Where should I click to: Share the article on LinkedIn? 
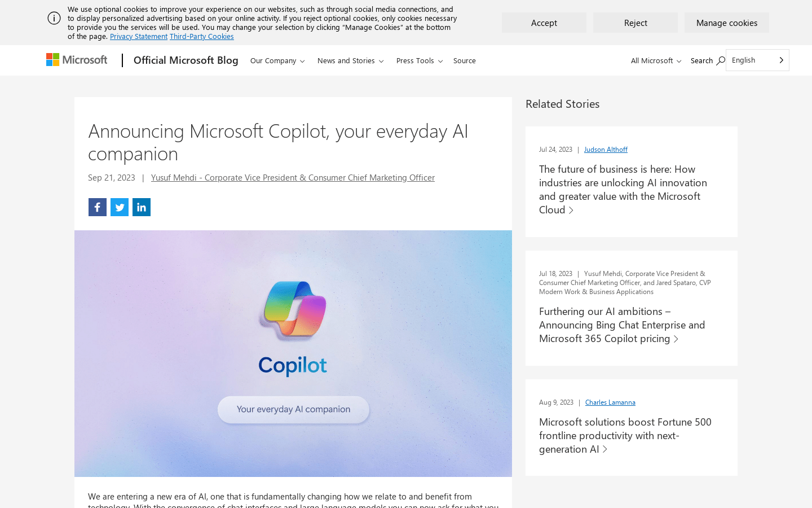pos(141,207)
